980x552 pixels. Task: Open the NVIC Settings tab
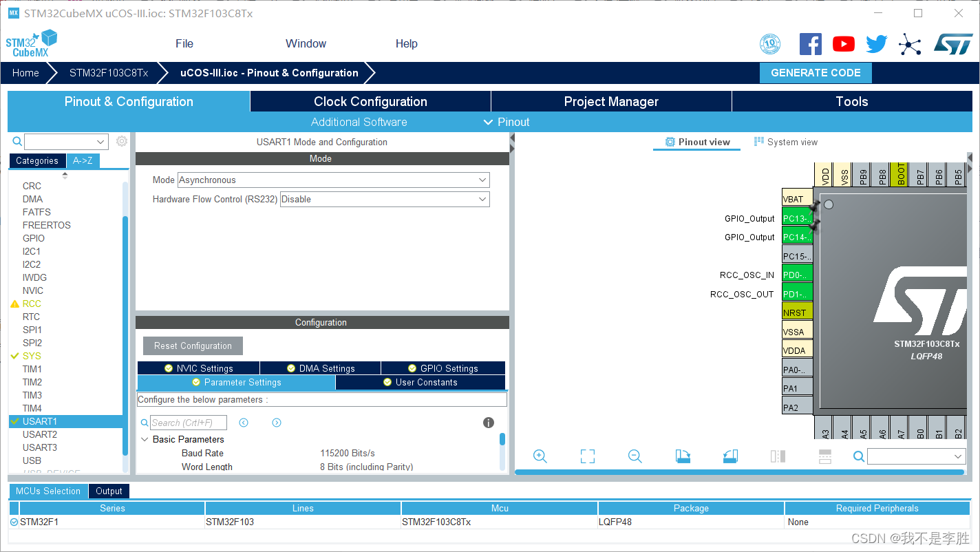[198, 368]
